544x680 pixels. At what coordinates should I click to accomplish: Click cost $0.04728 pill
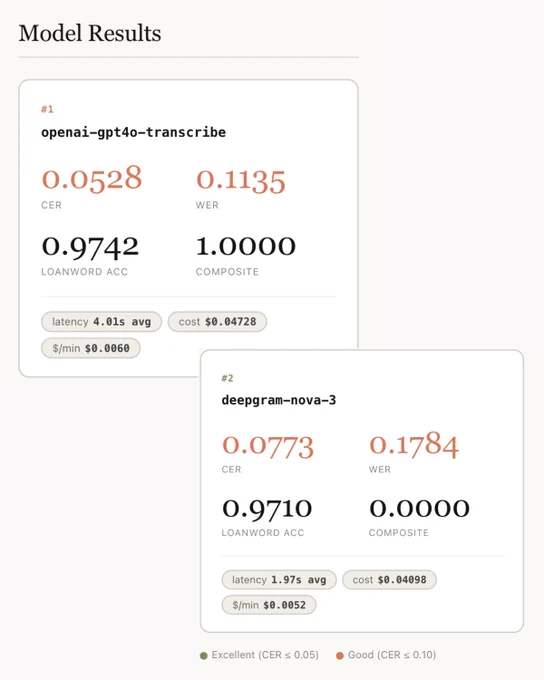pos(217,322)
